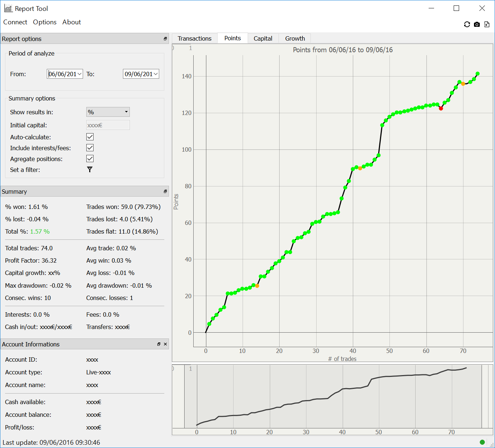This screenshot has height=448, width=495.
Task: Click the export report icon
Action: point(487,24)
